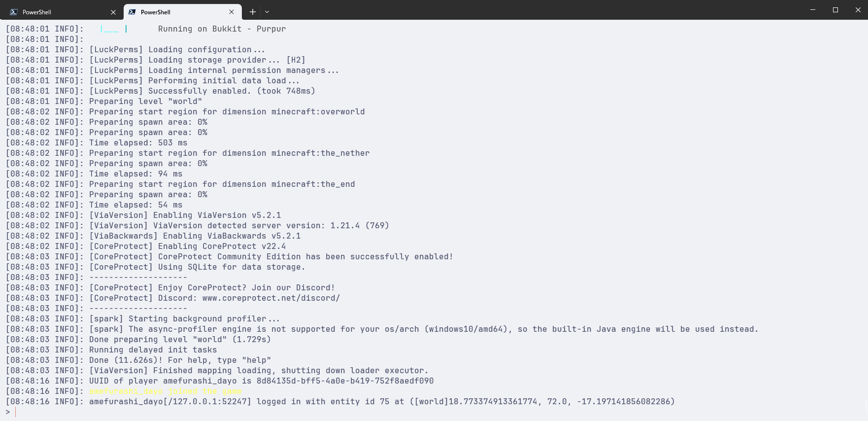Open a new tab with plus button
This screenshot has height=421, width=868.
coord(253,12)
